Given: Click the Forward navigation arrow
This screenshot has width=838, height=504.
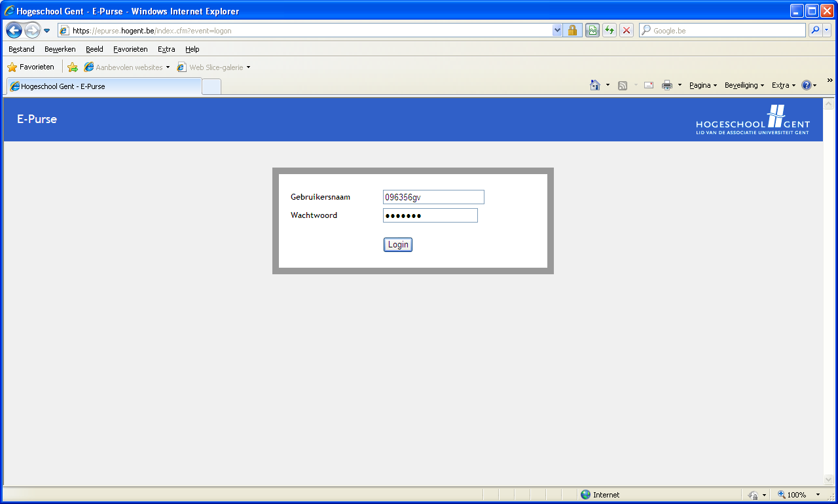Looking at the screenshot, I should [32, 30].
